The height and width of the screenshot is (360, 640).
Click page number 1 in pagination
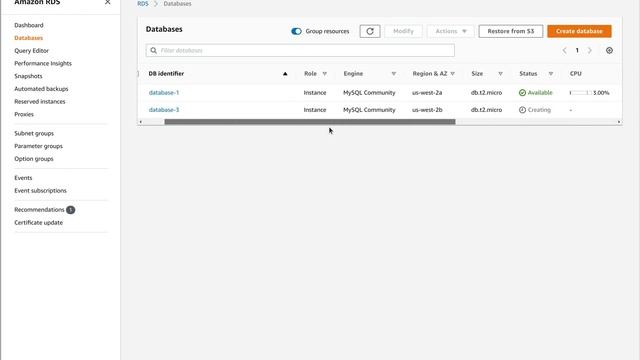[577, 50]
